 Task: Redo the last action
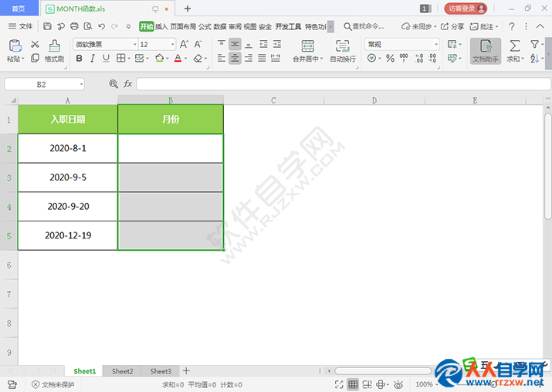[x=114, y=26]
